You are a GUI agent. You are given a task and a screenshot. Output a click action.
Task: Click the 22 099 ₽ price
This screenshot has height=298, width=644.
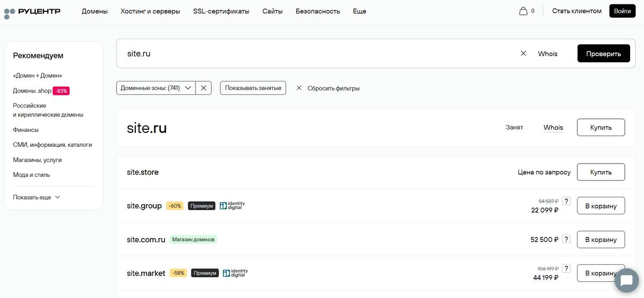click(545, 210)
